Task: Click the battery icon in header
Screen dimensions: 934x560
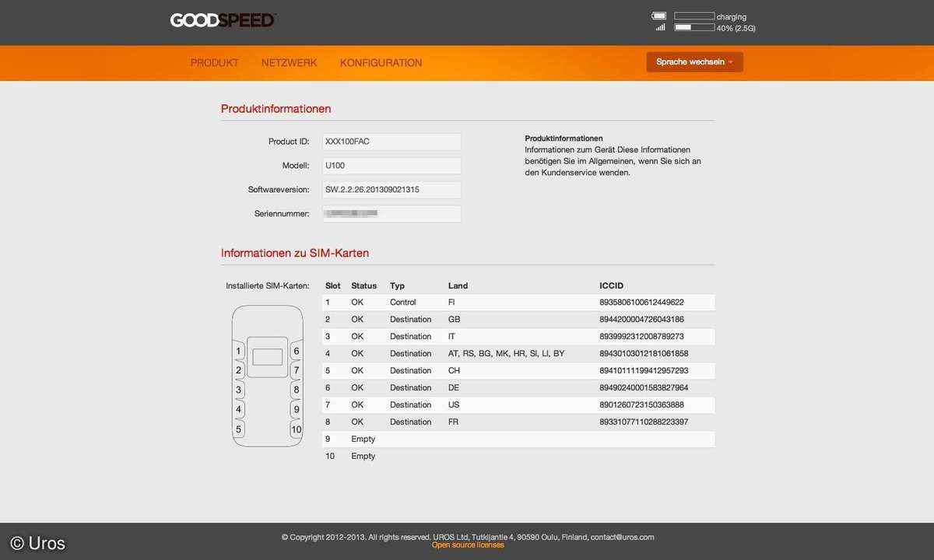Action: 659,16
